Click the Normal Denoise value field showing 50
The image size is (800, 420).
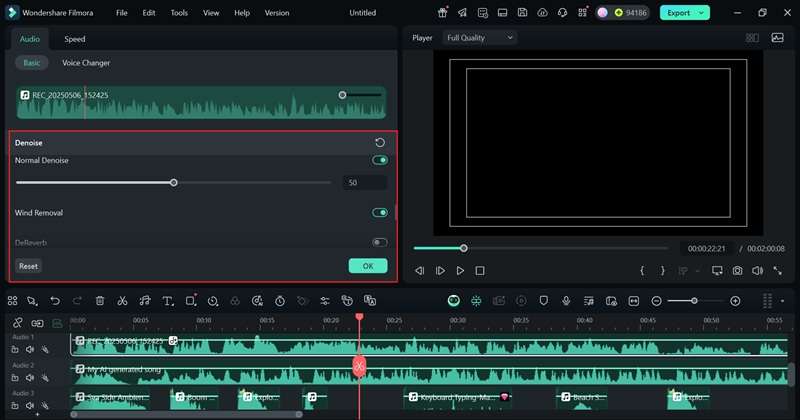[364, 182]
